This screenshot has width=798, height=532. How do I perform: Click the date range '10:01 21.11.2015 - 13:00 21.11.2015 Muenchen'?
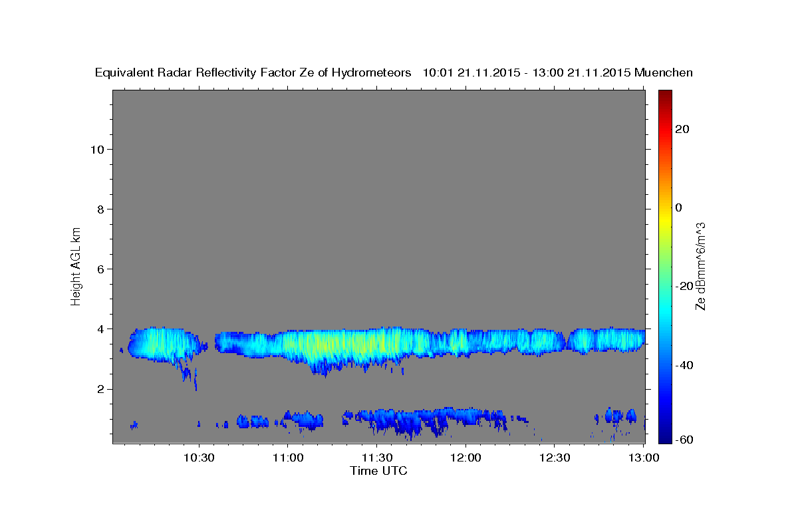coord(558,72)
